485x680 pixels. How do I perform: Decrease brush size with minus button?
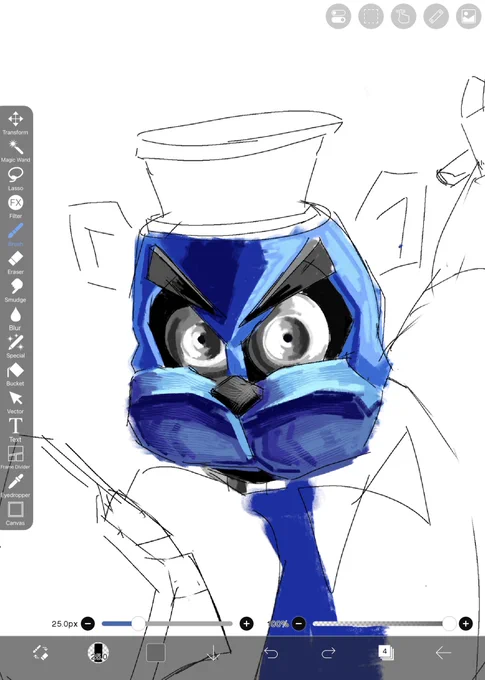pos(88,624)
